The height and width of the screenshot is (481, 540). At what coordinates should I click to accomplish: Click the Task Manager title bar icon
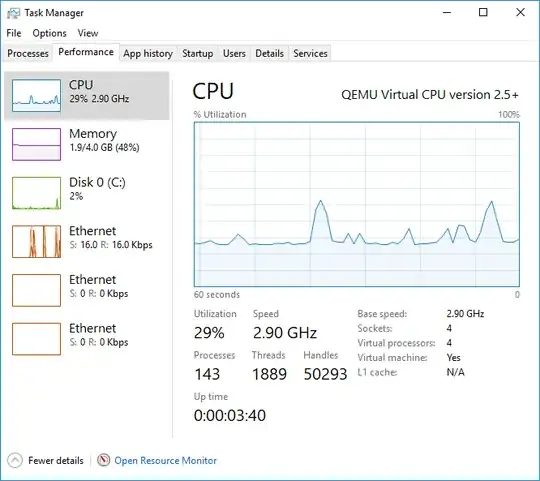[13, 13]
